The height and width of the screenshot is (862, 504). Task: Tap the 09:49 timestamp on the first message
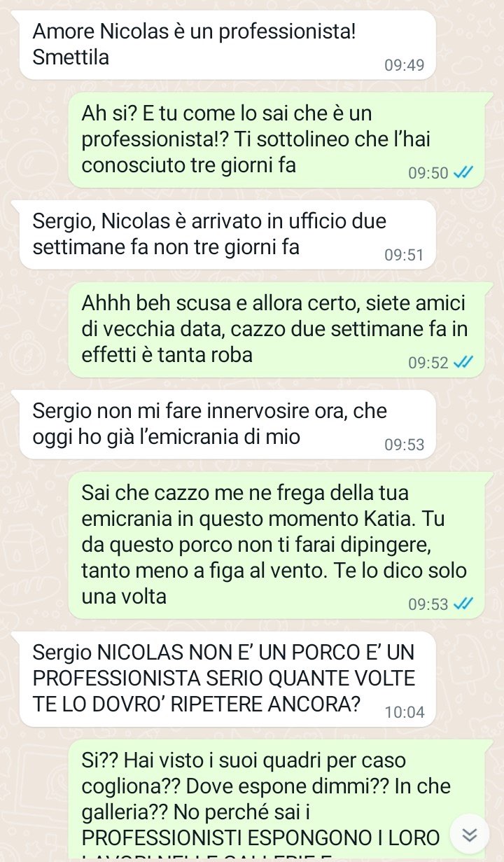click(x=405, y=66)
